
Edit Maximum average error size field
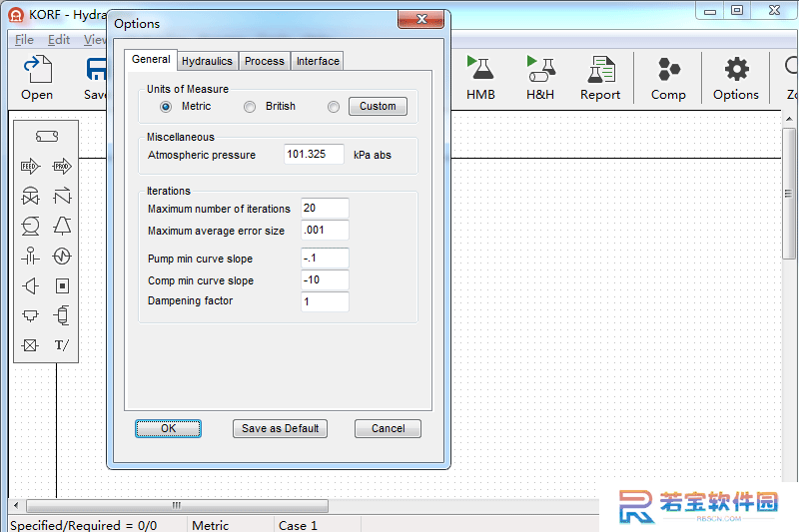click(325, 231)
